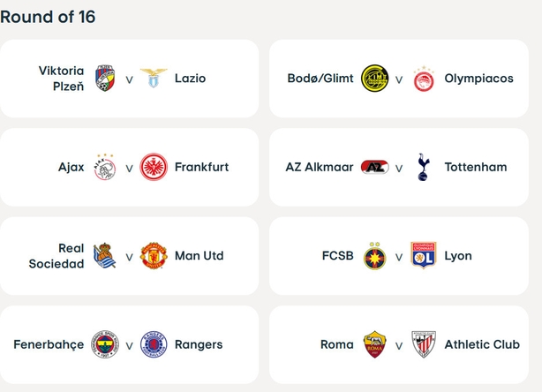This screenshot has width=542, height=392.
Task: Click the Viktoria Plzeň club crest
Action: click(105, 78)
